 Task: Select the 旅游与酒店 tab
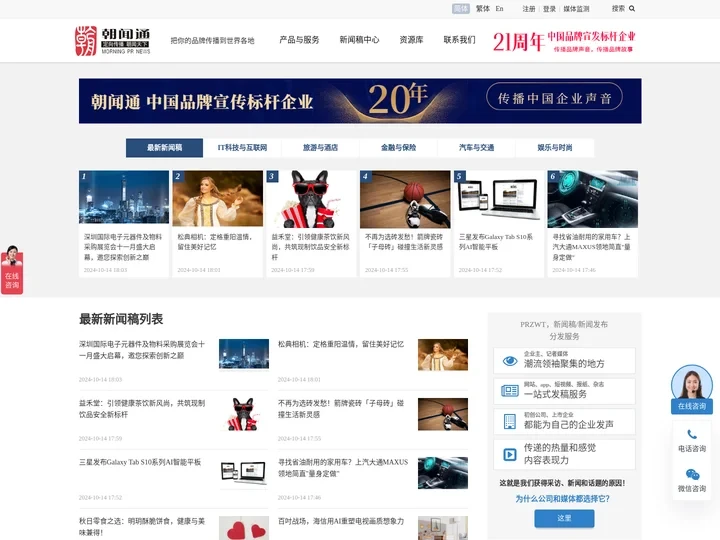[x=321, y=148]
